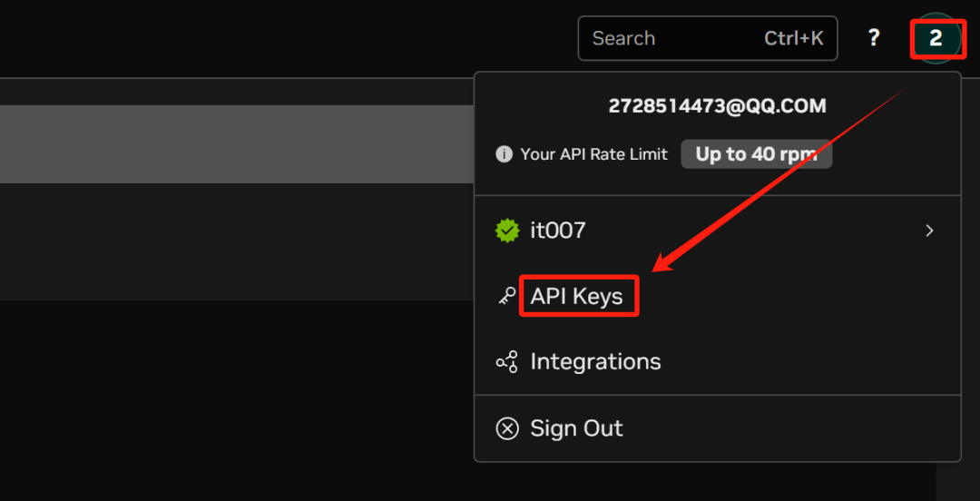Click the help question mark icon
The height and width of the screenshot is (501, 980).
(x=874, y=38)
